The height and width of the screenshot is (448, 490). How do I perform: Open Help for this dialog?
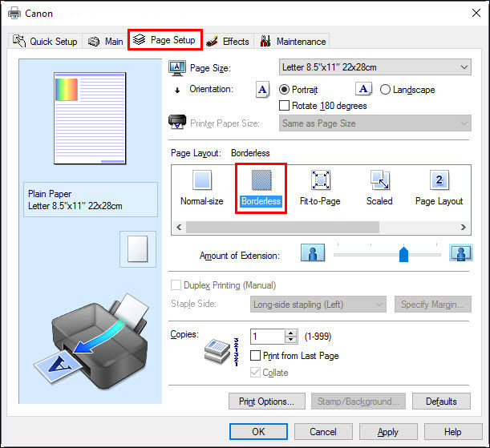click(x=453, y=432)
